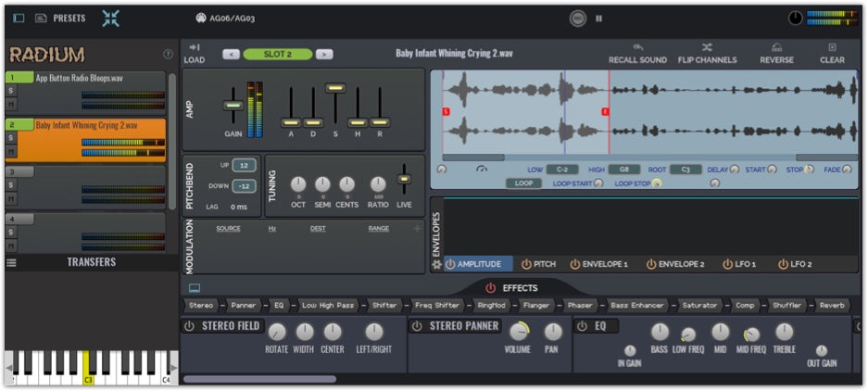This screenshot has width=868, height=391.
Task: Click REVERSE to reverse the sample
Action: (x=776, y=54)
